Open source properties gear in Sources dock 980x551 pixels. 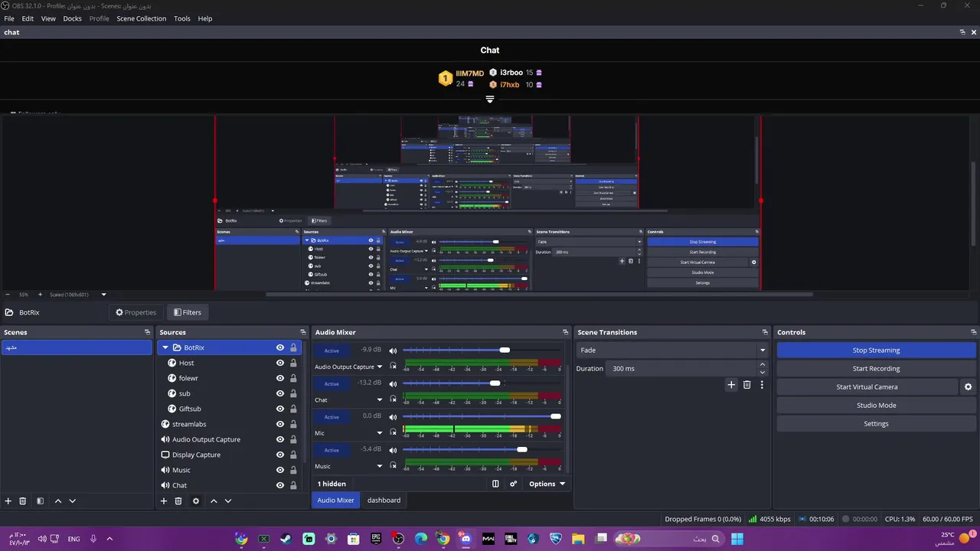click(196, 501)
